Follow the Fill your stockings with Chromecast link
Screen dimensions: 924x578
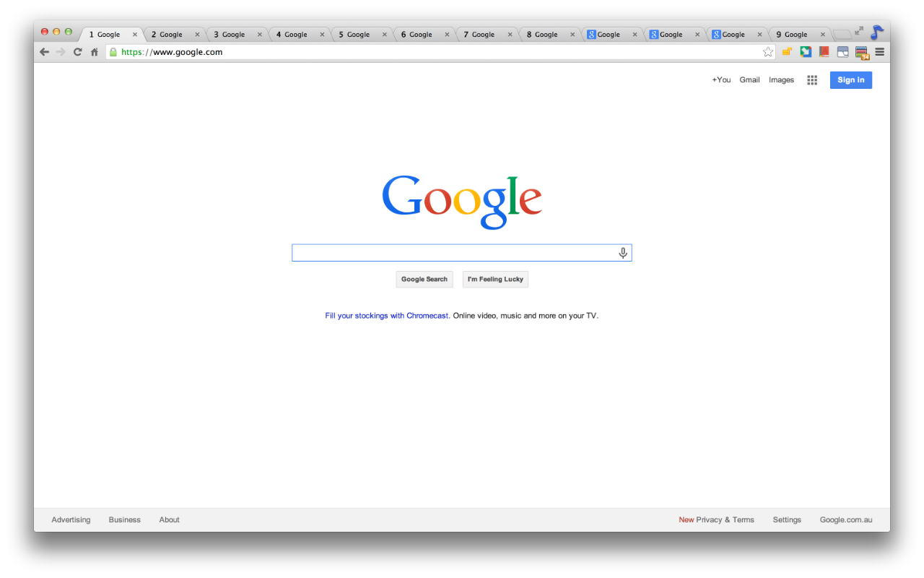(387, 316)
